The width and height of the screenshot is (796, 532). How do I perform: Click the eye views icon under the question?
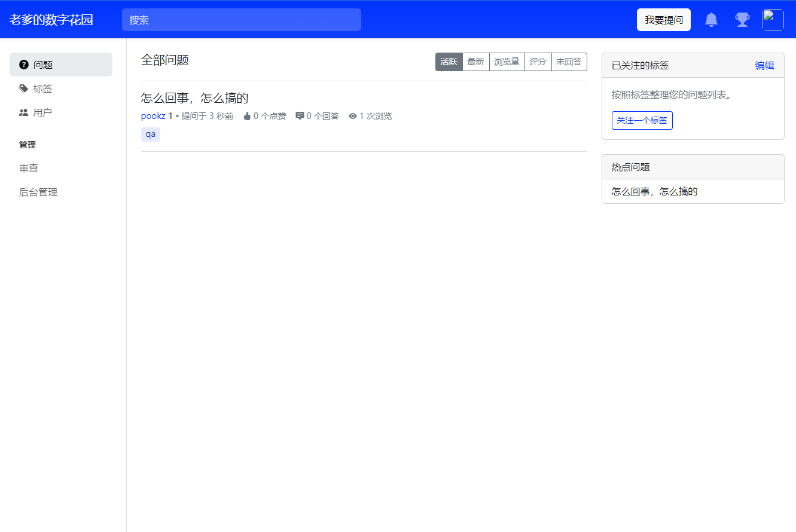(352, 116)
